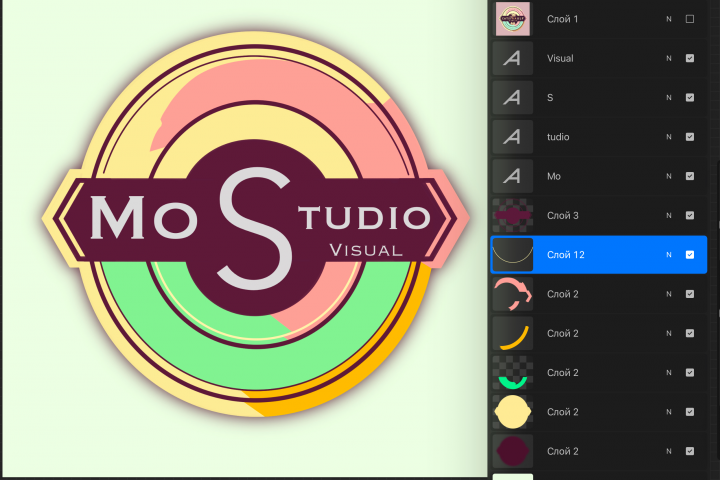Open blend mode N of pink arc Слой 2

(669, 294)
